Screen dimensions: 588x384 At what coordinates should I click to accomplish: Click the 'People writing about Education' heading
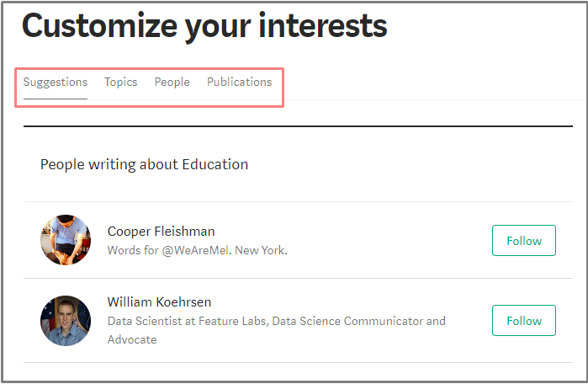click(144, 164)
